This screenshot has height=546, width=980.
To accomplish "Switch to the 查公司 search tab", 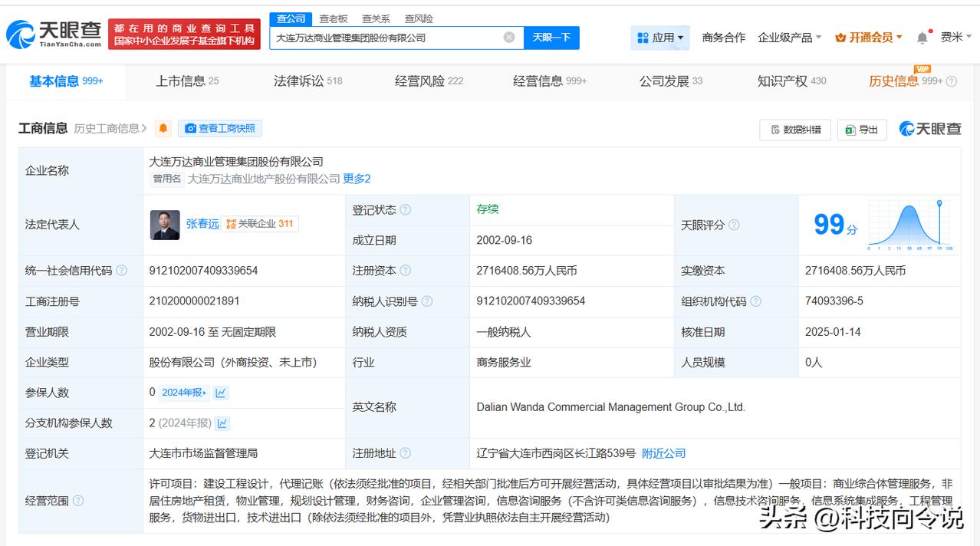I will (x=291, y=18).
